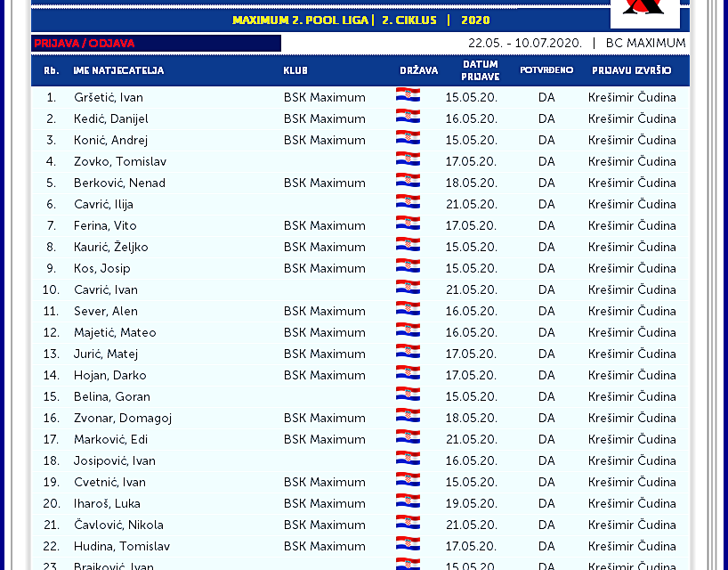Click the IME NATJECATELJA column header

(118, 70)
